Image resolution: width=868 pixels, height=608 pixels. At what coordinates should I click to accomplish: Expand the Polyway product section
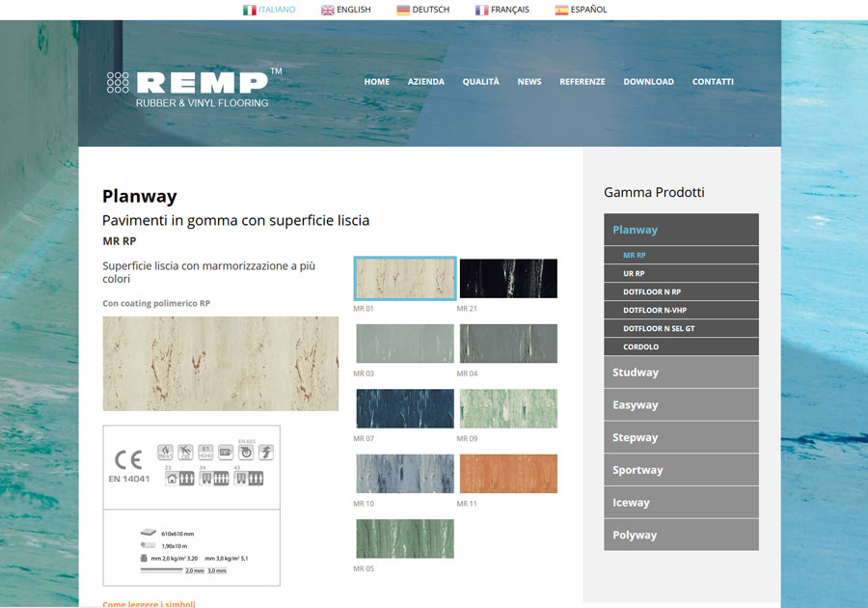[682, 535]
